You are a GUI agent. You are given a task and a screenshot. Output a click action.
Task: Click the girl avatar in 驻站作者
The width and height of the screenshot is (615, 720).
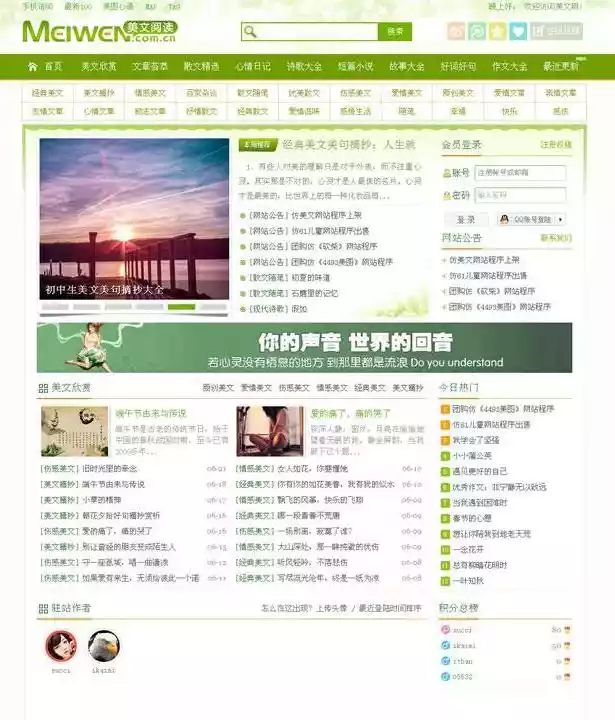tap(61, 646)
